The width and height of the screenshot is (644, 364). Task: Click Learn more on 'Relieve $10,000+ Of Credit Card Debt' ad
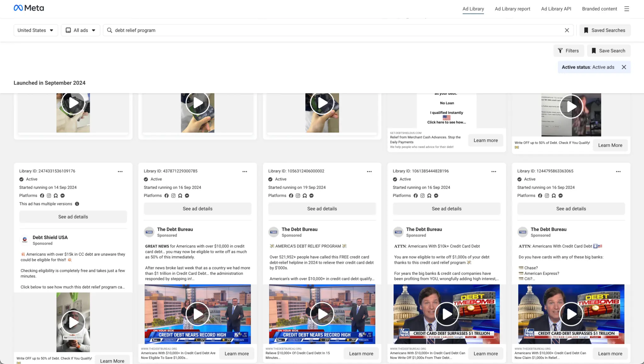click(x=361, y=354)
